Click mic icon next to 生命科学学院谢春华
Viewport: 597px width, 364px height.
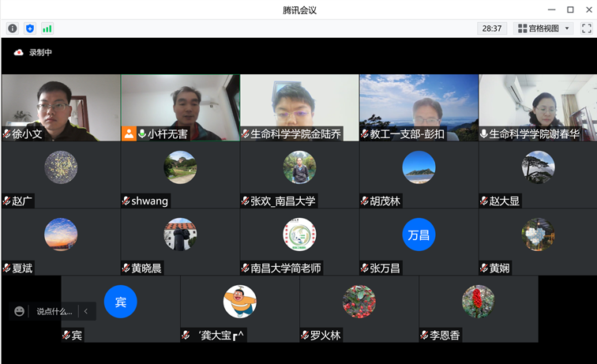[x=484, y=134]
